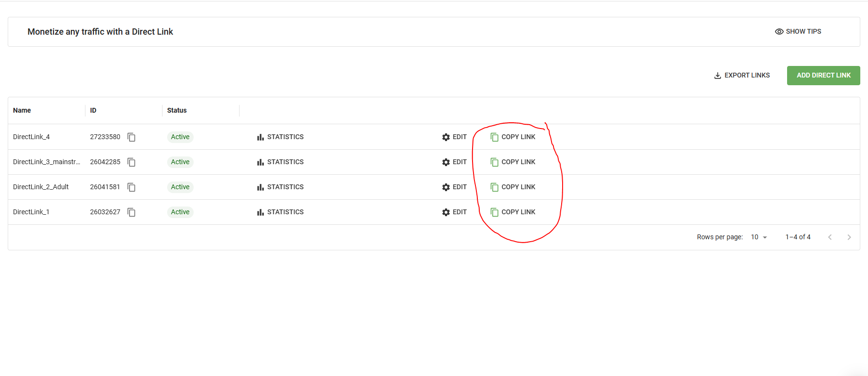Screen dimensions: 868x376
Task: Click the '1–4 of 4' pagination text
Action: point(798,237)
